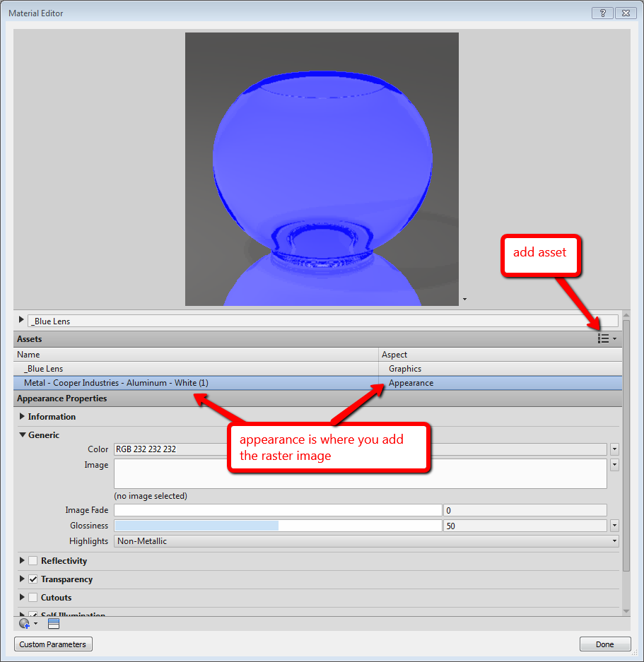644x662 pixels.
Task: Click the expand arrow next to the _Blue Lens name field
Action: 21,319
